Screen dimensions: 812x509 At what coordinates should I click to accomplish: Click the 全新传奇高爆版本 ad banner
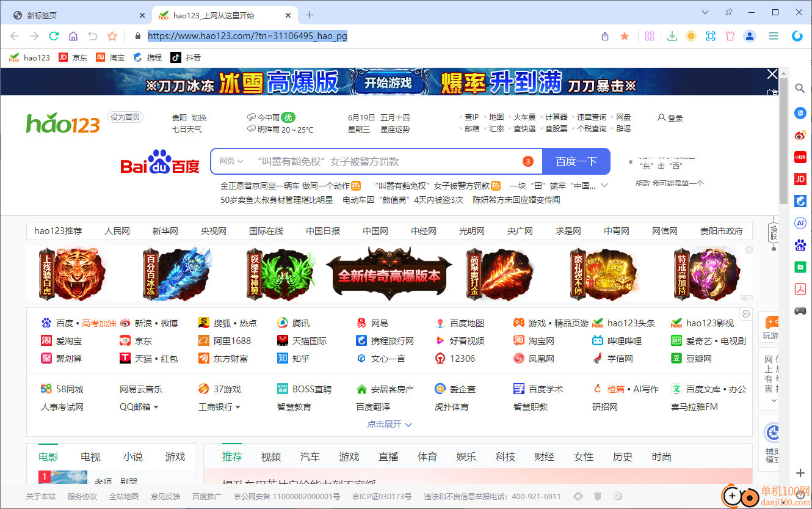[390, 274]
